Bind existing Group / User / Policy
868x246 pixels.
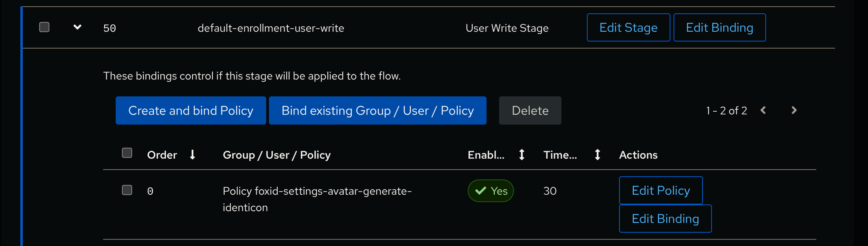tap(378, 110)
